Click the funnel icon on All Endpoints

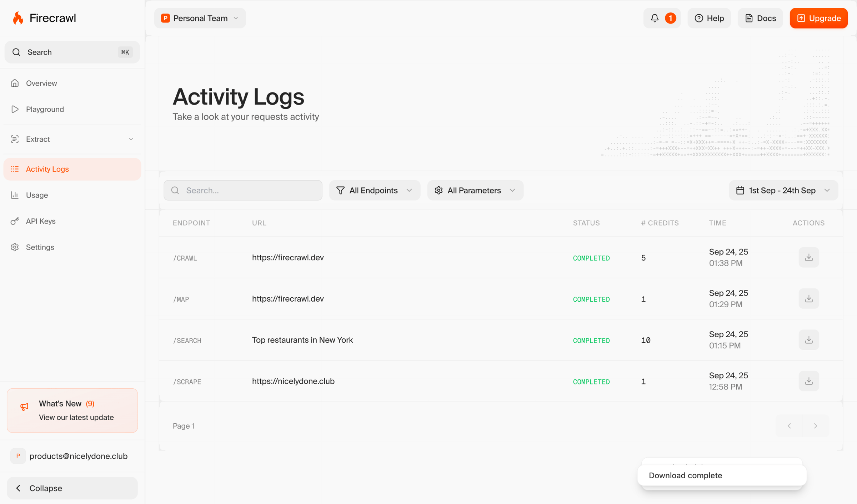340,190
